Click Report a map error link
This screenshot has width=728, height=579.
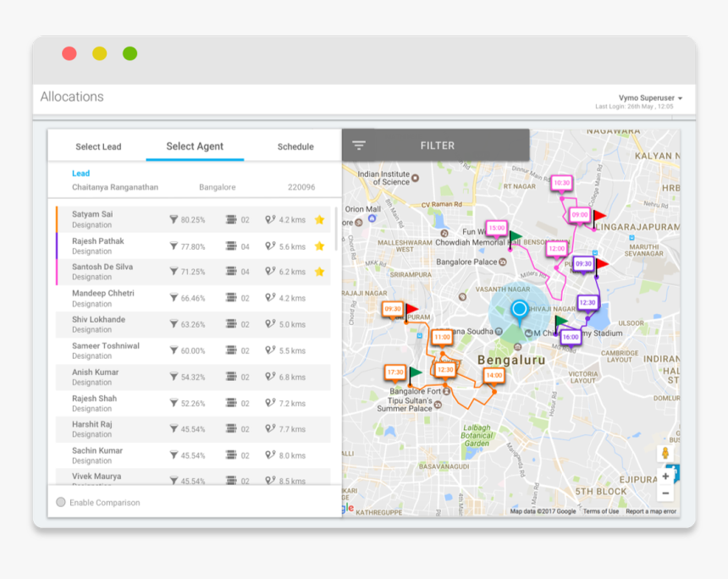pos(651,511)
